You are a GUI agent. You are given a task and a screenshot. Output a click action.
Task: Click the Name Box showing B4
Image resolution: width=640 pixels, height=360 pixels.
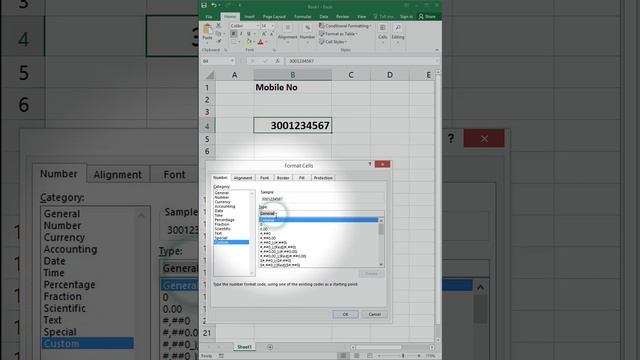point(218,61)
